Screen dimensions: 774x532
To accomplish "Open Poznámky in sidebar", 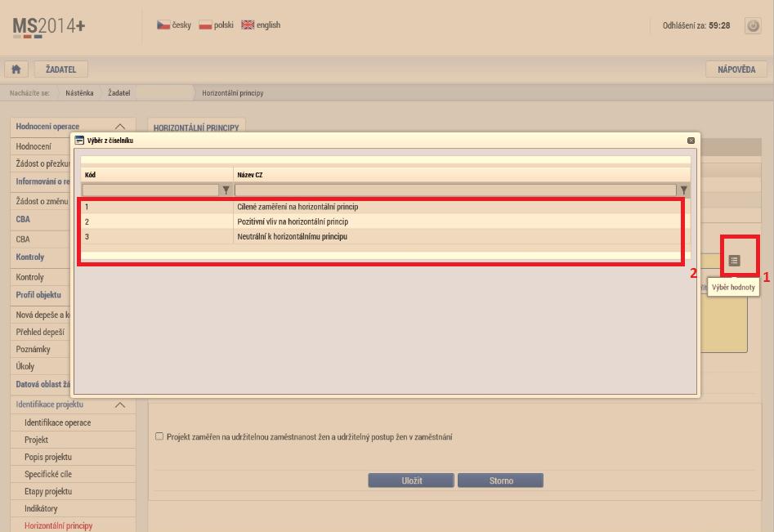I will [x=33, y=350].
